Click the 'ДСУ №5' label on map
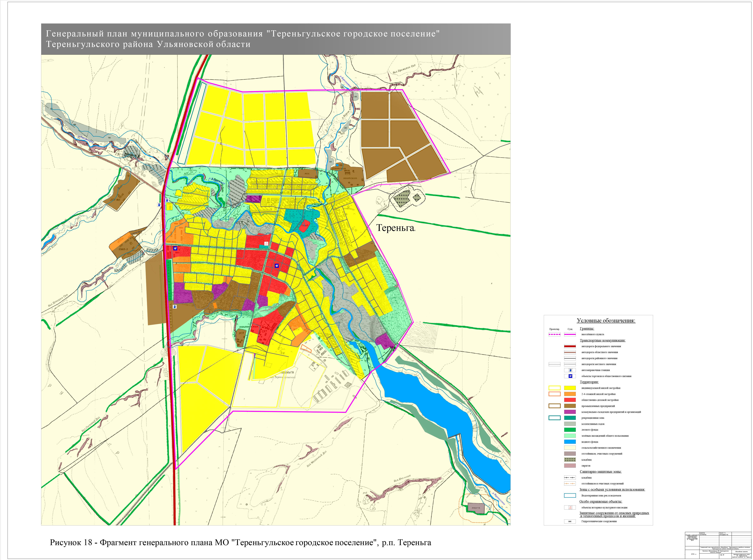This screenshot has width=753, height=560. [115, 199]
